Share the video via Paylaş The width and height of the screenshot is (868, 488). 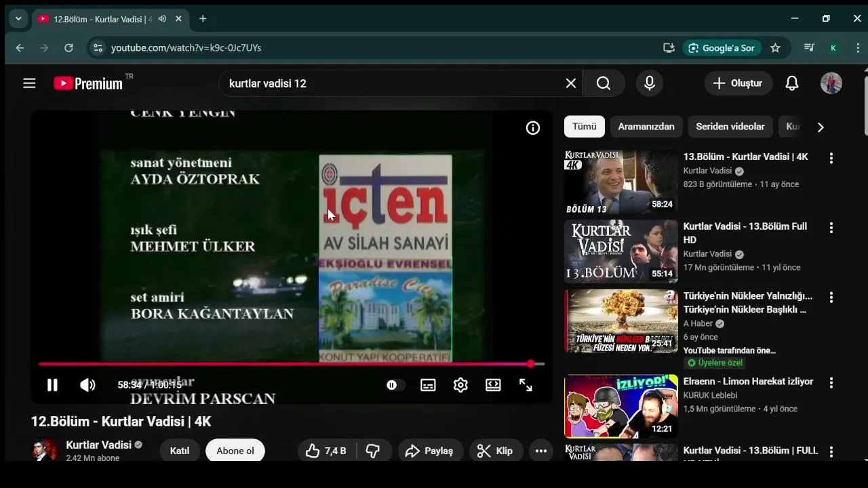(x=431, y=451)
